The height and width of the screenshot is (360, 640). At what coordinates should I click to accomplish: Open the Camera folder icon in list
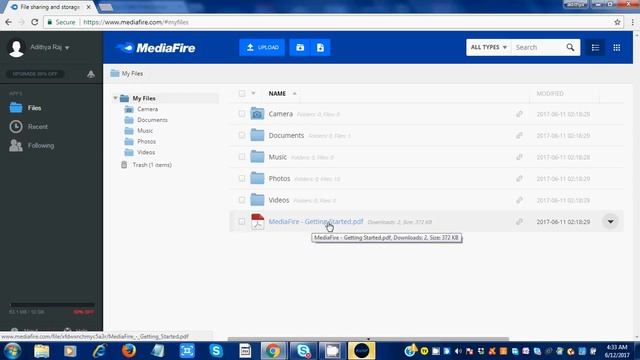[x=257, y=113]
